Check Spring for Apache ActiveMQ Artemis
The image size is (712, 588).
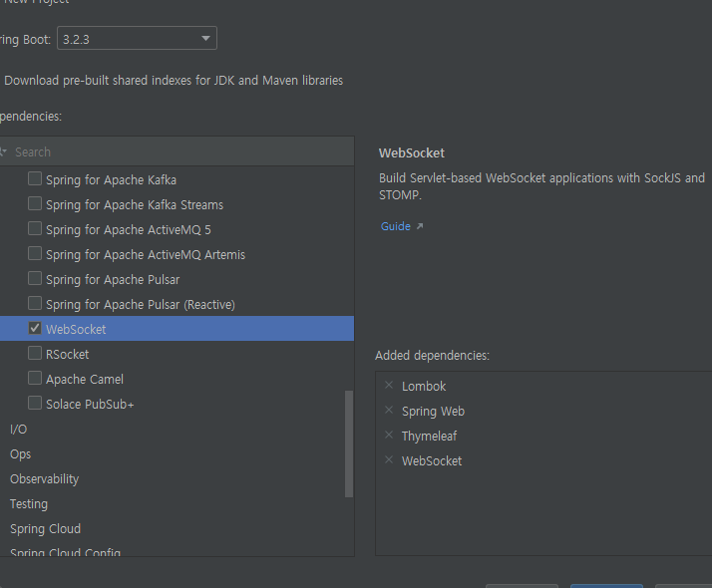click(35, 253)
